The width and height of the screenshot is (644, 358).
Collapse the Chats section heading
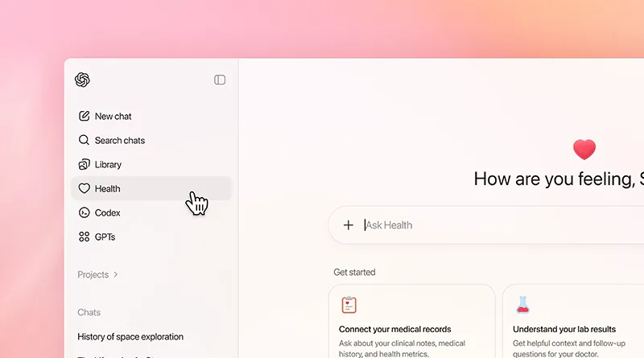(x=89, y=312)
